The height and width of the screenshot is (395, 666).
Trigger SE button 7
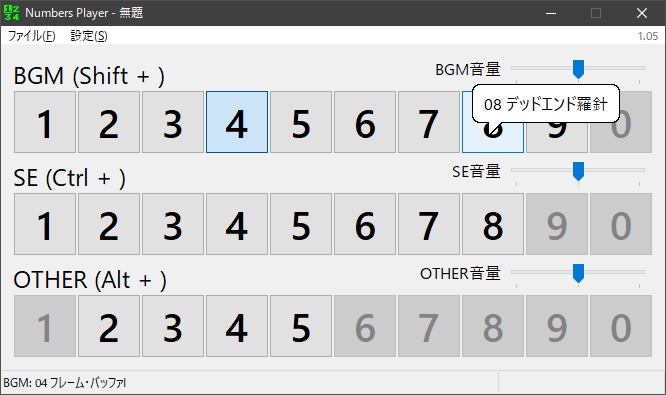(429, 224)
